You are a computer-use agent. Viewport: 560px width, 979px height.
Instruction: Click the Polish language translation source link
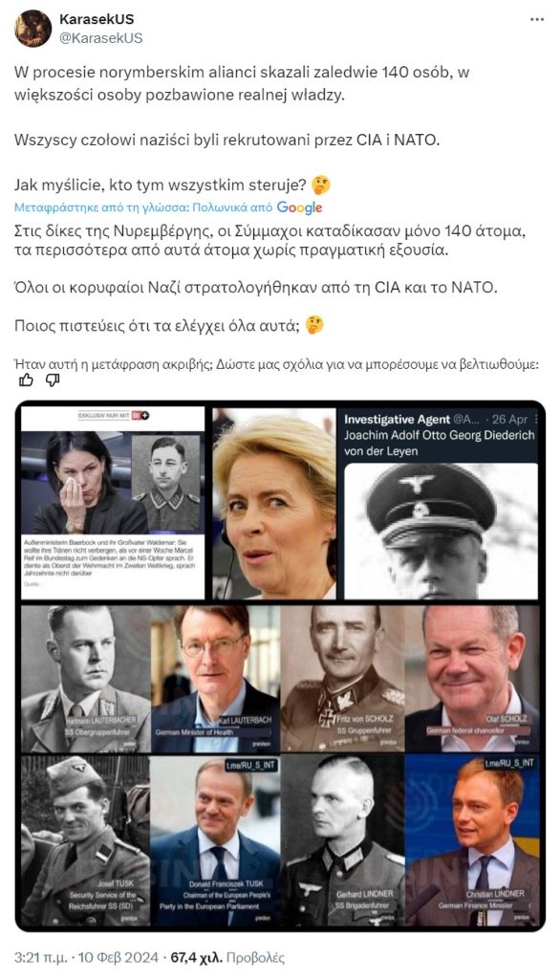[x=217, y=207]
